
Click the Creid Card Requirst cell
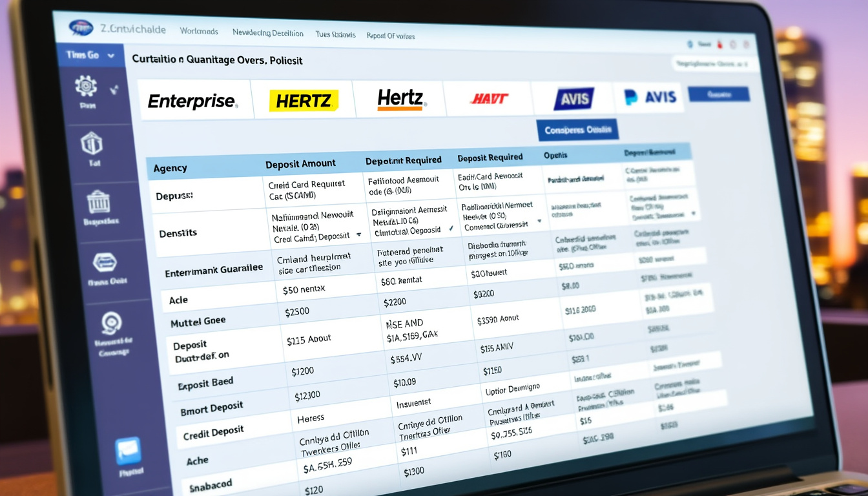(x=307, y=189)
